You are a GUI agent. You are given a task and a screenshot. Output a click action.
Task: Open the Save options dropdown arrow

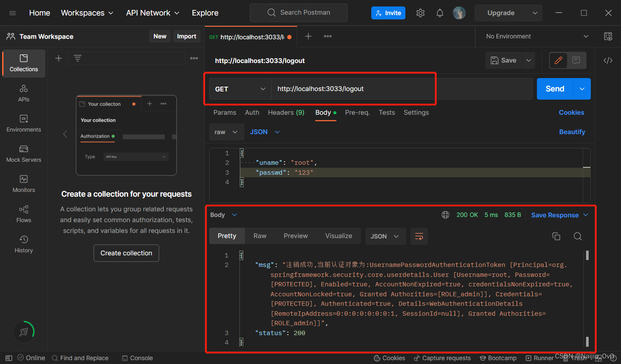click(529, 60)
